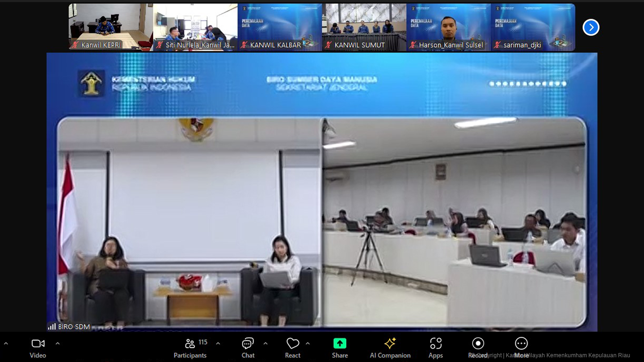This screenshot has width=644, height=362.
Task: Expand the caret next to Chat
Action: [265, 344]
